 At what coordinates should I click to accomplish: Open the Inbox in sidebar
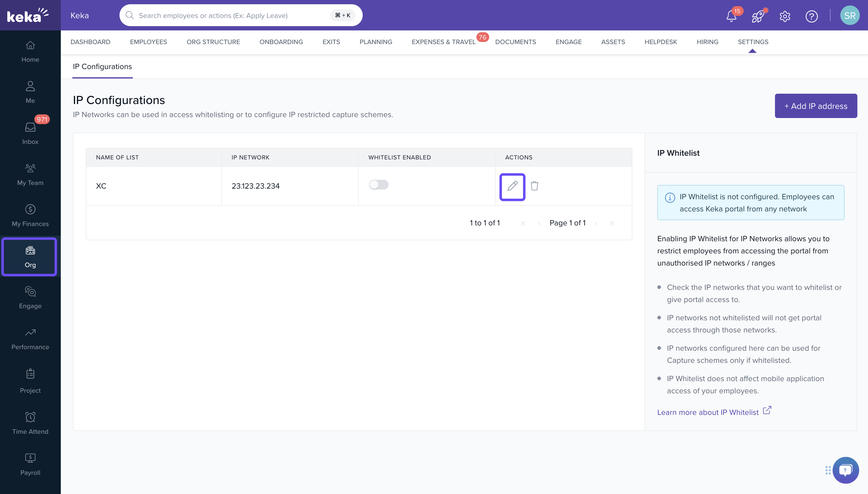tap(30, 133)
